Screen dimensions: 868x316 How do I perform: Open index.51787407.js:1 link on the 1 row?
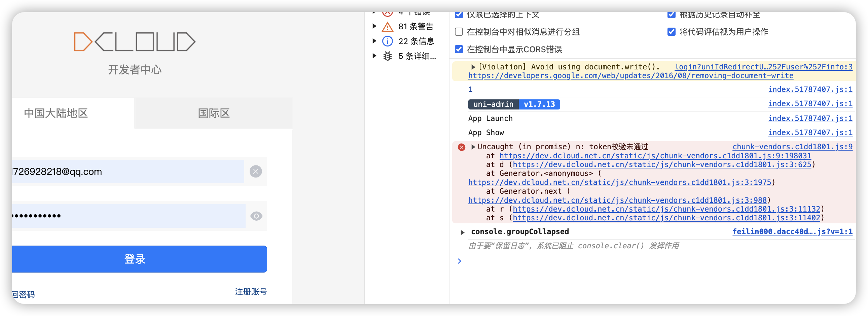tap(810, 89)
